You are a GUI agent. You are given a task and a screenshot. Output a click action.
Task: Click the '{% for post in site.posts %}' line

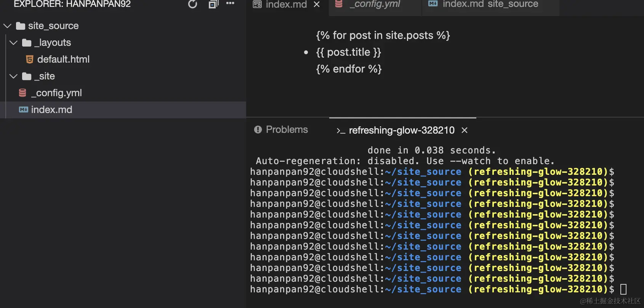383,35
